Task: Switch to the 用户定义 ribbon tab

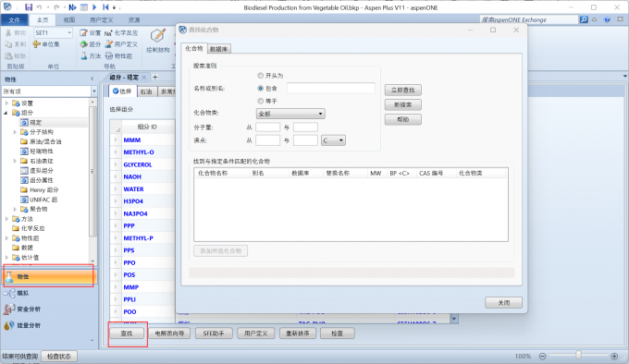Action: coord(101,20)
